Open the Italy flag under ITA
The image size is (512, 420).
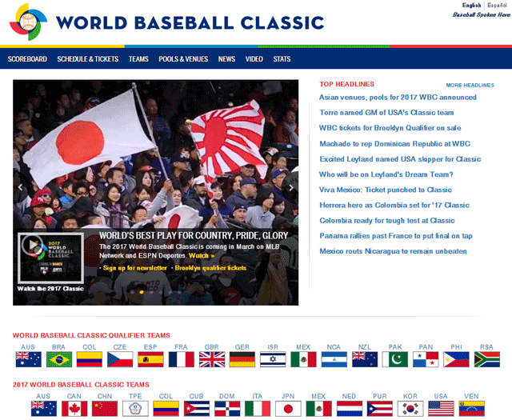(258, 409)
